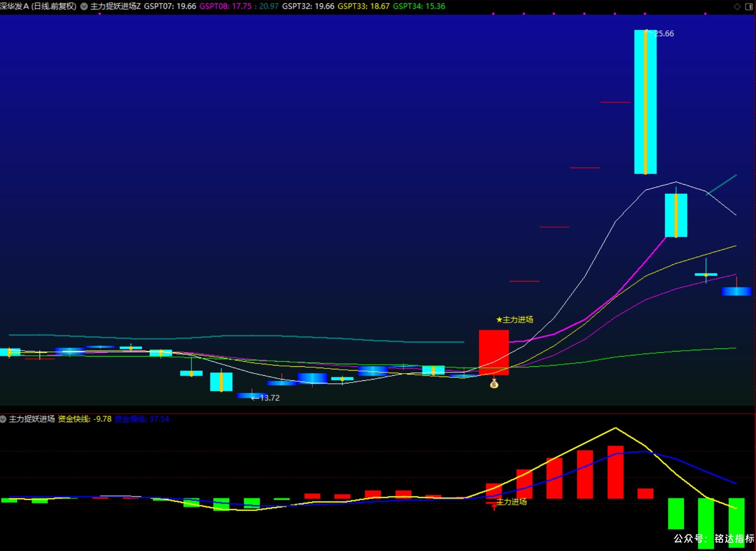Click the 25.66 high price label

coord(664,34)
